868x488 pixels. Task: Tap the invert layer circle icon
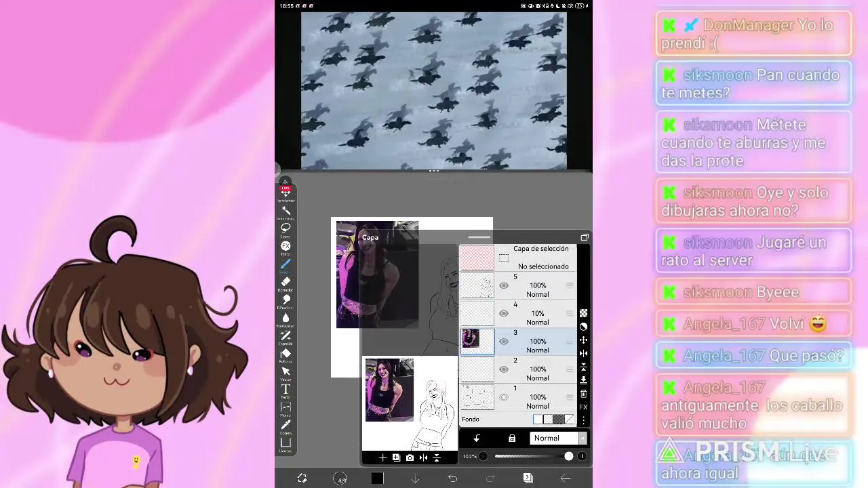tap(583, 327)
